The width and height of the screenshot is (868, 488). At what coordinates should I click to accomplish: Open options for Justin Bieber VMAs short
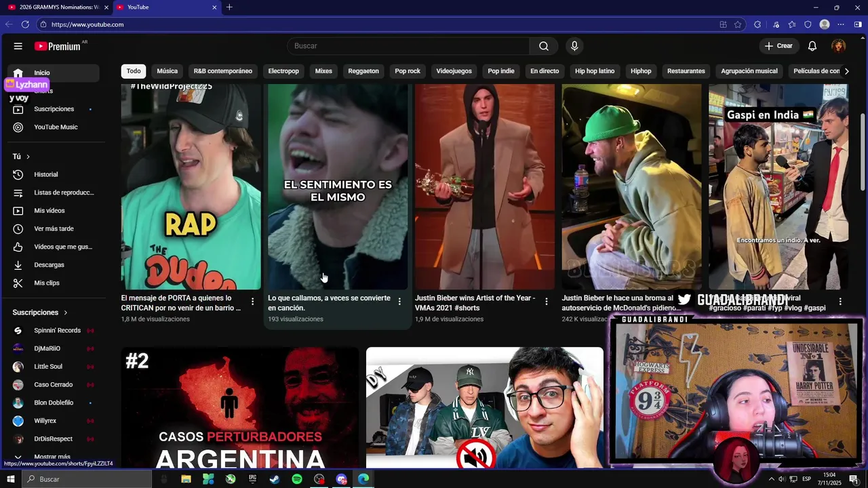coord(547,302)
